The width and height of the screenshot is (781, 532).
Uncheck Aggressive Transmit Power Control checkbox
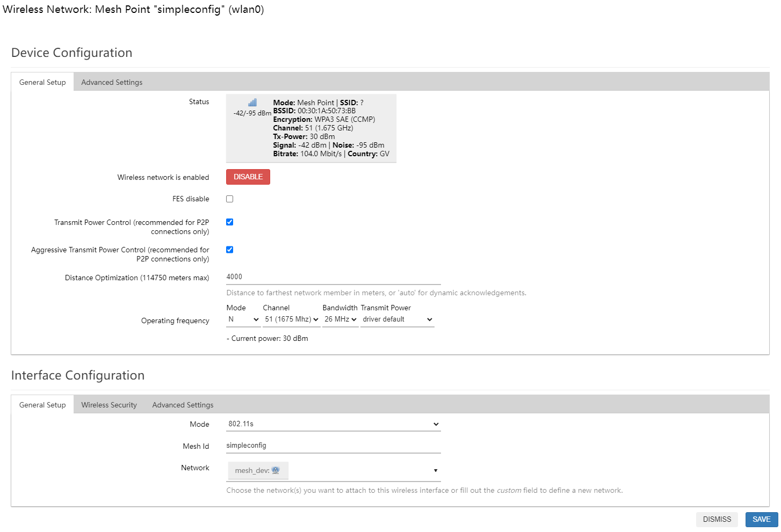pyautogui.click(x=230, y=250)
